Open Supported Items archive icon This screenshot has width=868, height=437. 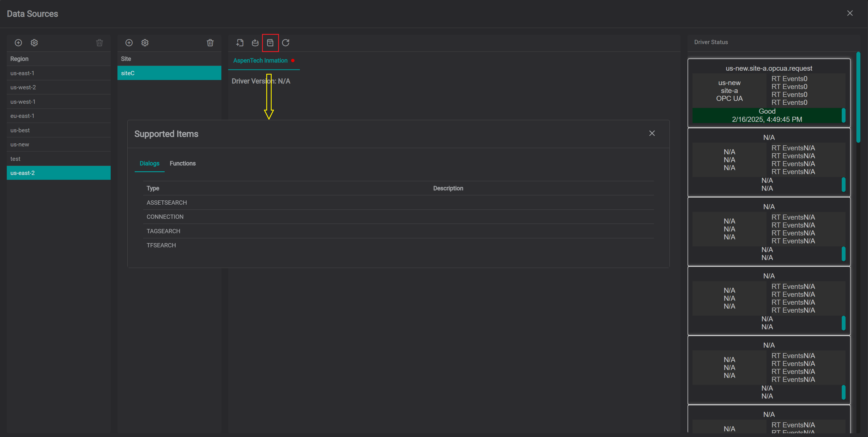click(270, 43)
